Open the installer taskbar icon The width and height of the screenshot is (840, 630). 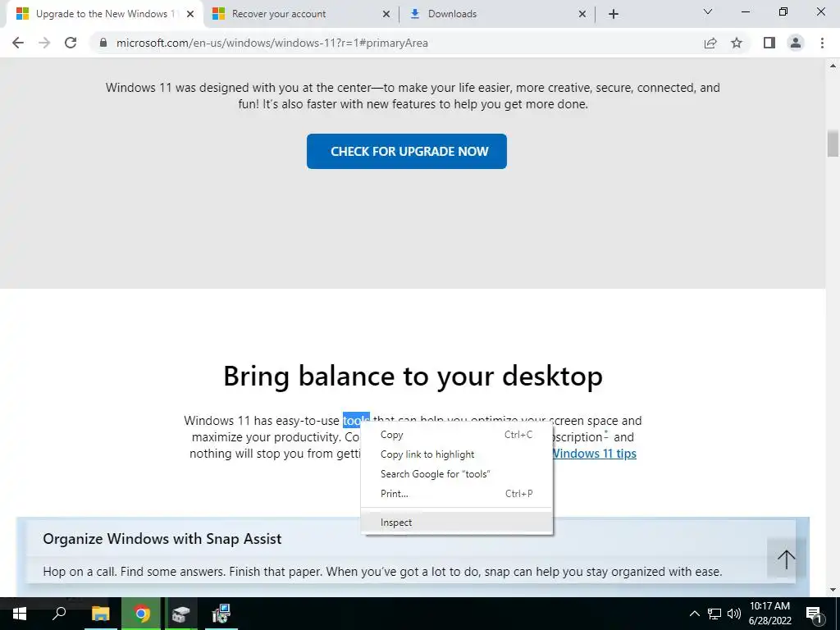[x=221, y=614]
